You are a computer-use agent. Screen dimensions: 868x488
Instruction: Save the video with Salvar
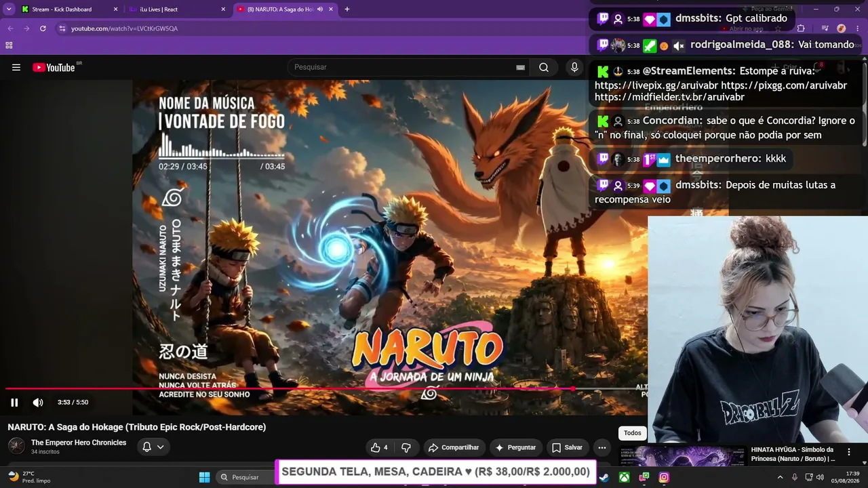[x=568, y=447]
